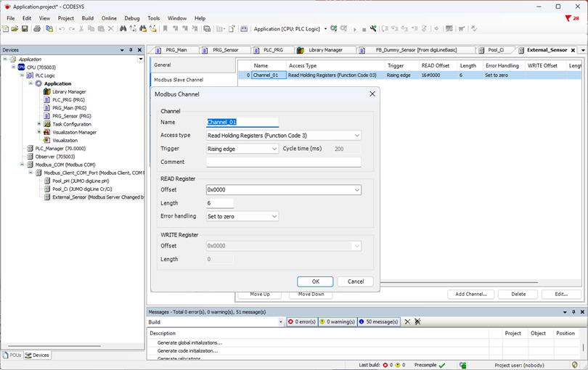
Task: Click the Login gear icon in toolbar
Action: (x=334, y=29)
